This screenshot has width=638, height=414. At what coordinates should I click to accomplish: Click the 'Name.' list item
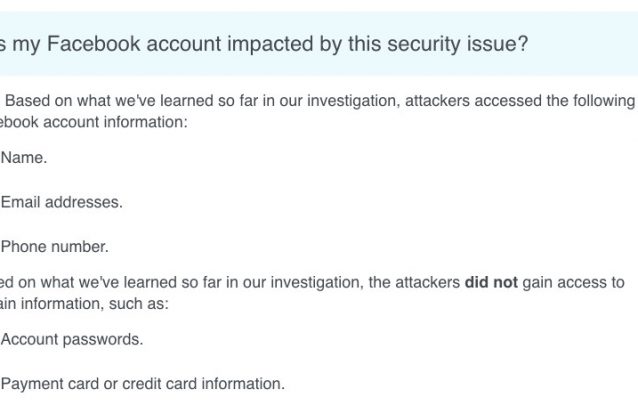pos(24,157)
